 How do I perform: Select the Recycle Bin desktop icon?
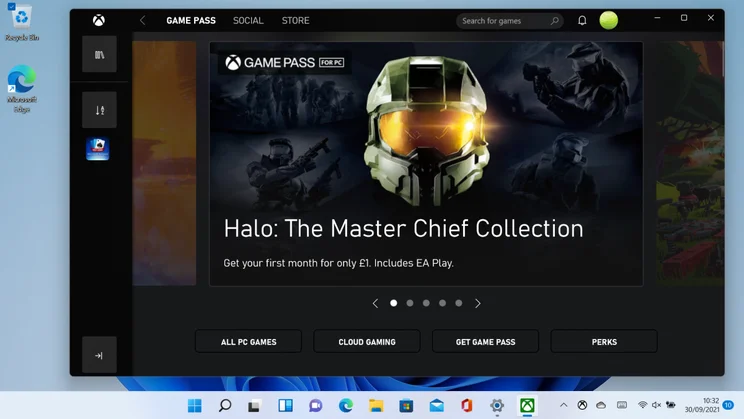point(21,22)
